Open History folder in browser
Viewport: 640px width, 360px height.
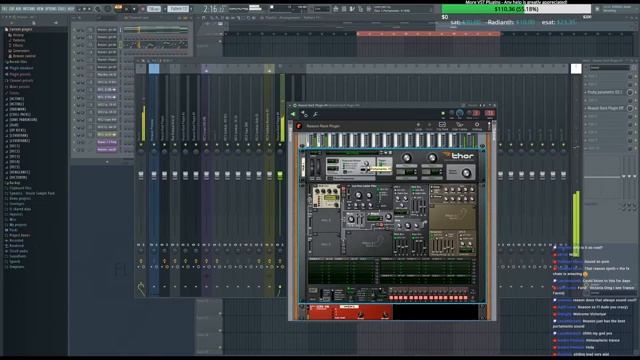click(18, 35)
